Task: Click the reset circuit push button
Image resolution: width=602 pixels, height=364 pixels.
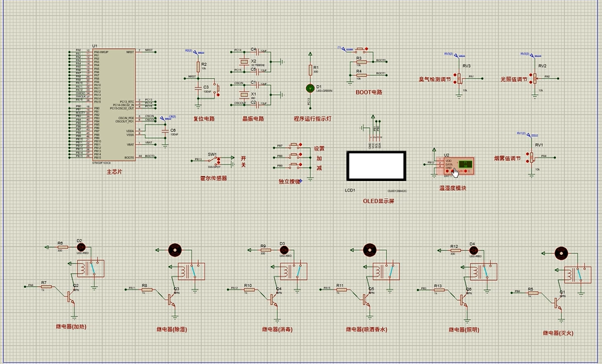Action: coord(217,88)
